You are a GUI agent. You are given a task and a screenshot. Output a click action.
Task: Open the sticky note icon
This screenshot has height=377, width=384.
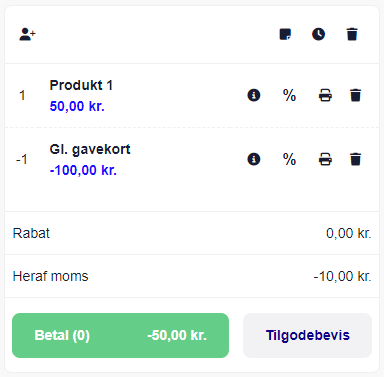[x=285, y=34]
